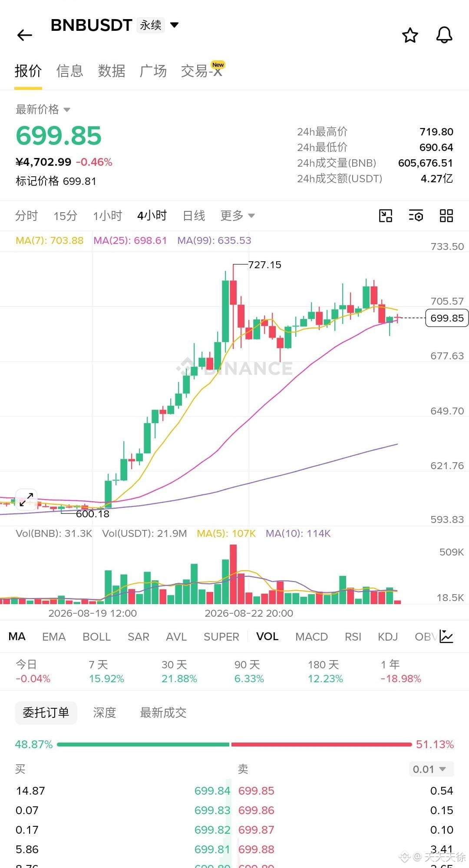Tap 标记价格 699.81 text

pyautogui.click(x=56, y=181)
